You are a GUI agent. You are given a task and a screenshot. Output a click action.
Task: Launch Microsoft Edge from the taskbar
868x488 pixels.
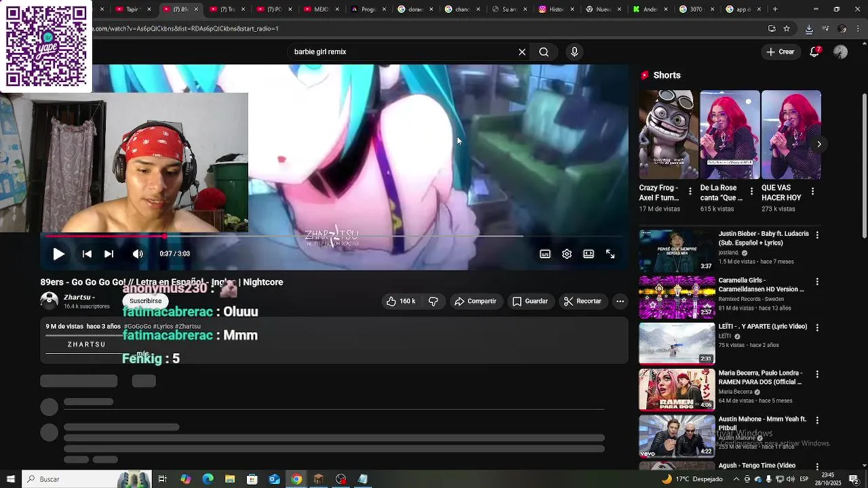(x=208, y=479)
